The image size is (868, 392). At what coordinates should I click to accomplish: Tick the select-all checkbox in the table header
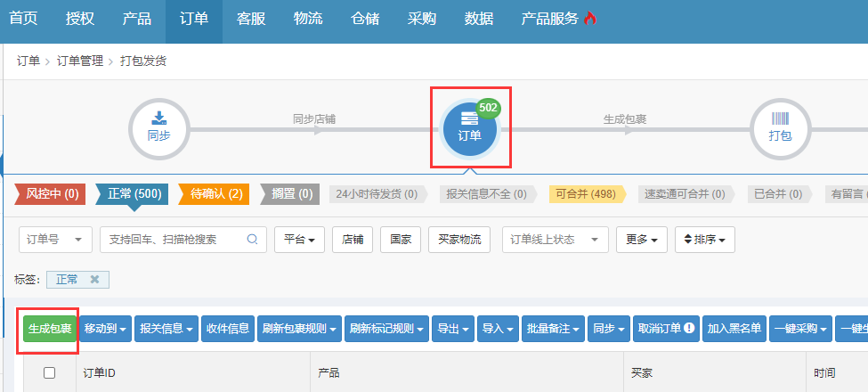(49, 372)
